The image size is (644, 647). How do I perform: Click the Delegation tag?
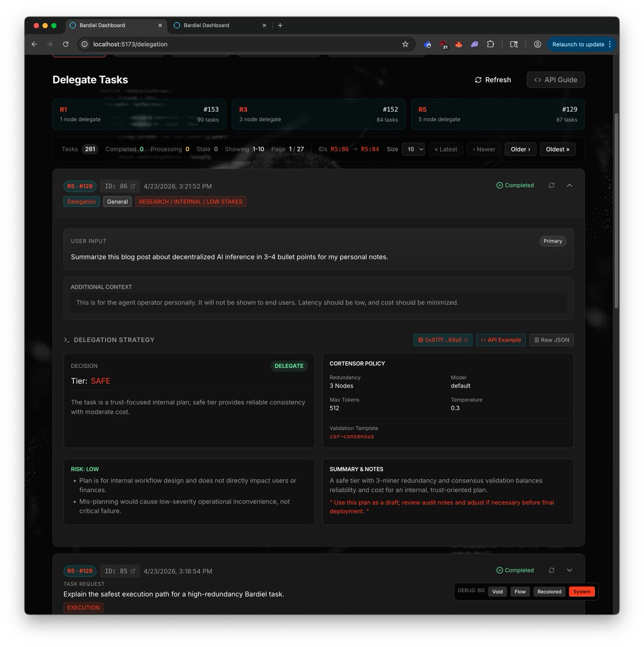[x=81, y=202]
